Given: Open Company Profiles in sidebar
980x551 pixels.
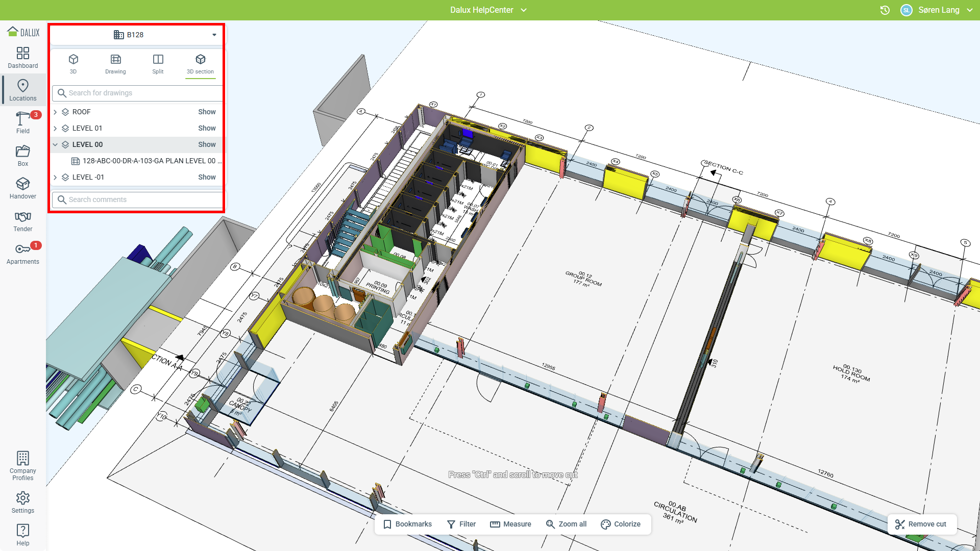Looking at the screenshot, I should point(22,465).
